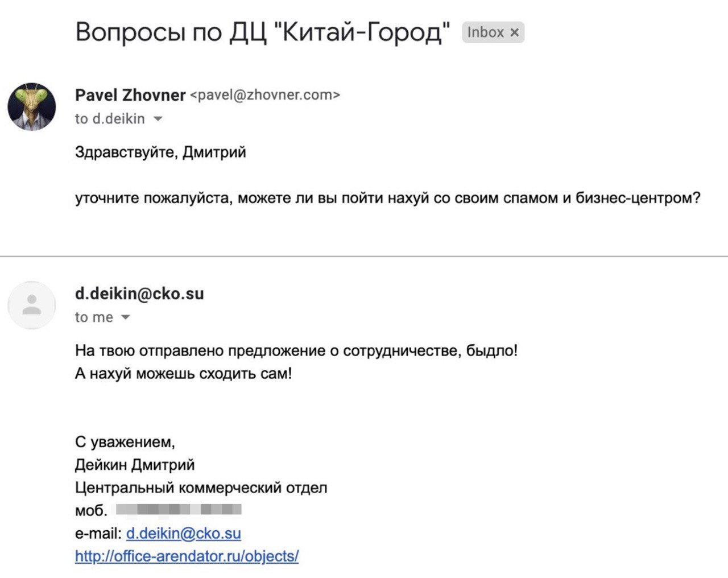
Task: Expand recipient details arrow next to 'to me'
Action: pos(126,317)
